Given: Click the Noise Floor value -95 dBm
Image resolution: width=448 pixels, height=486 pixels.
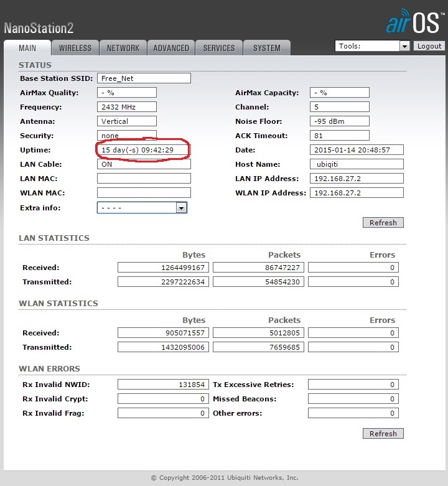Looking at the screenshot, I should [x=340, y=121].
